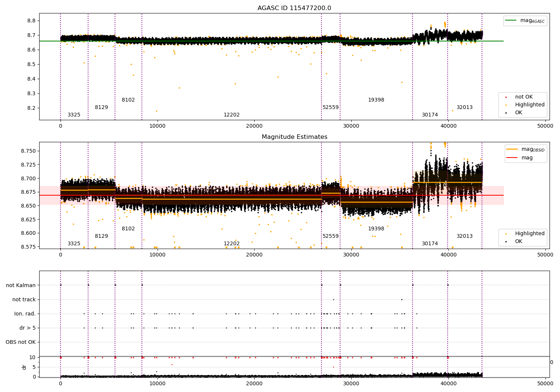Click obsid 32013 in Magnitude Estimates plot
This screenshot has width=560, height=392.
point(464,236)
